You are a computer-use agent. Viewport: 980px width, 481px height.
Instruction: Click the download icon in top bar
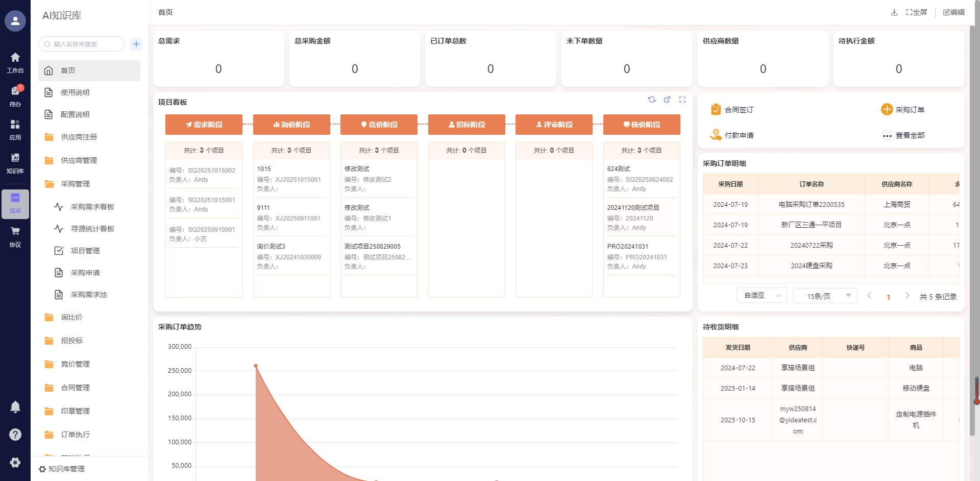pyautogui.click(x=894, y=12)
